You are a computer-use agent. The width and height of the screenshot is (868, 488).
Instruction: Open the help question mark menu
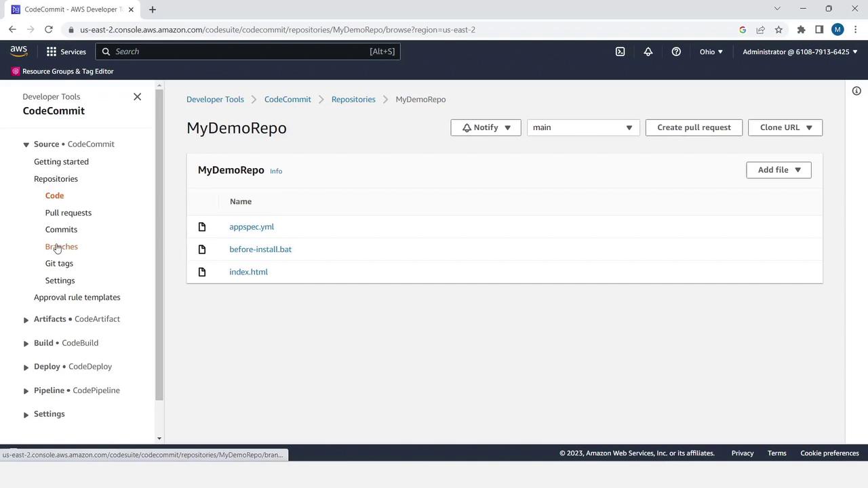(676, 52)
